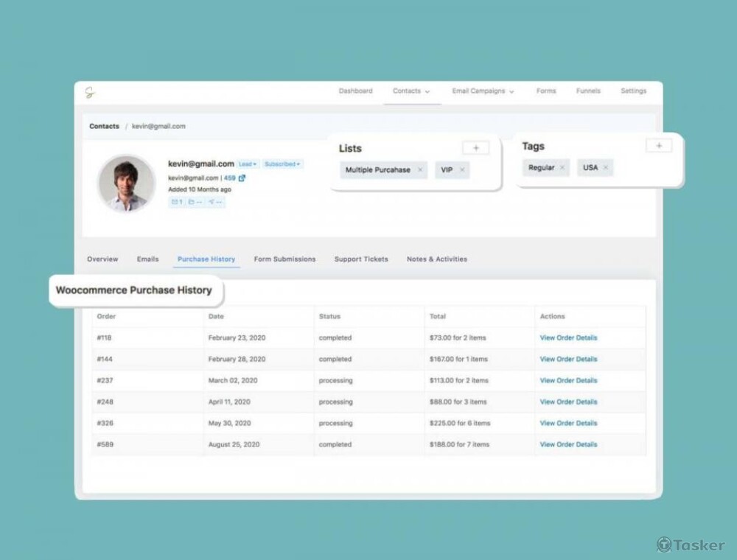The image size is (737, 560).
Task: Select the Form Submissions tab
Action: [284, 259]
